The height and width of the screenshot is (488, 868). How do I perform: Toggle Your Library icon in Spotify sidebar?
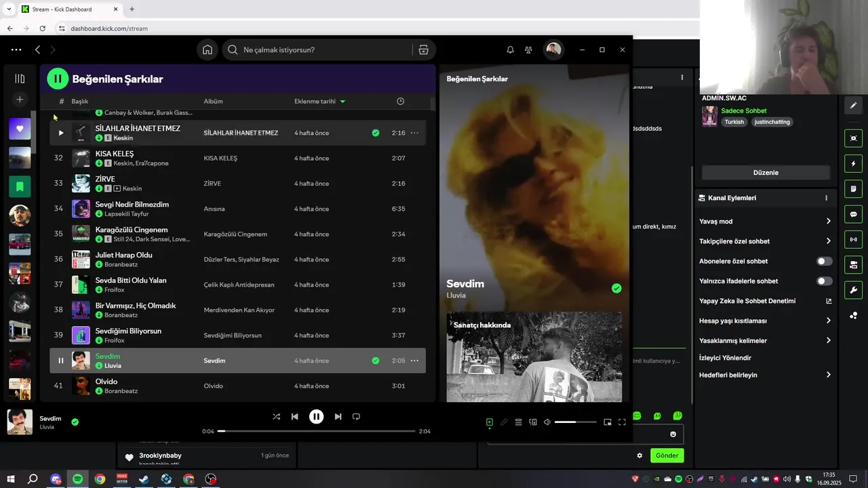(x=20, y=79)
